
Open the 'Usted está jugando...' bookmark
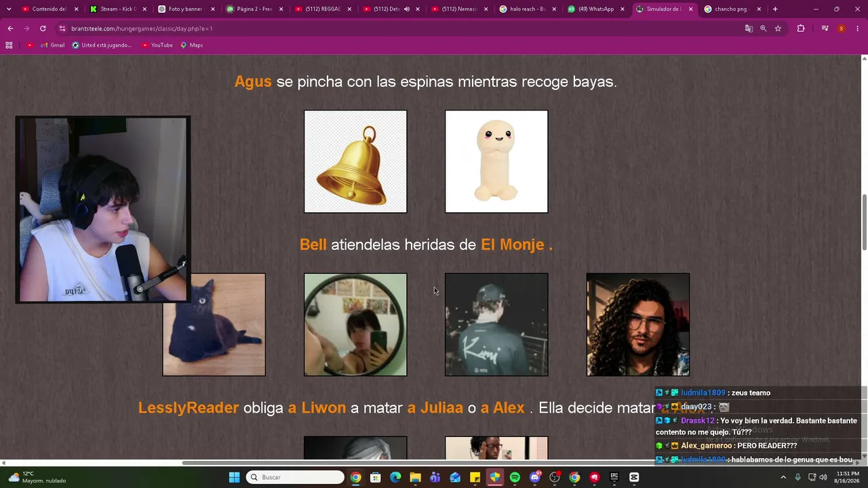pos(102,45)
